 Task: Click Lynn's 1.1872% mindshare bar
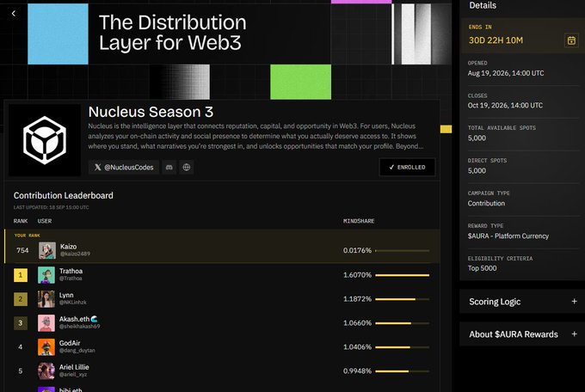(x=403, y=299)
